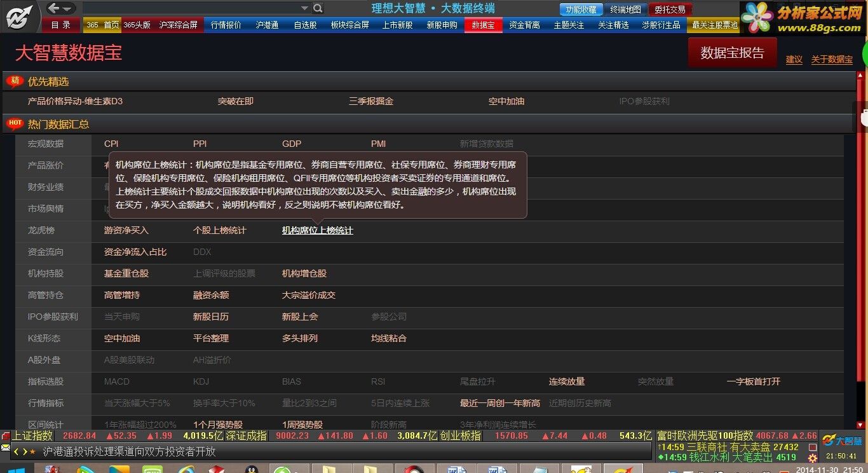This screenshot has height=473, width=868.
Task: Expand the search box dropdown arrow
Action: tap(304, 8)
